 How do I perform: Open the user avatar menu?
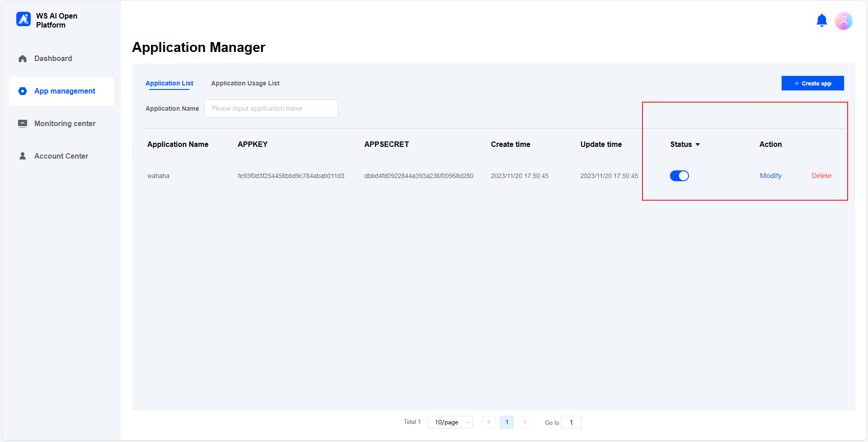pyautogui.click(x=843, y=21)
